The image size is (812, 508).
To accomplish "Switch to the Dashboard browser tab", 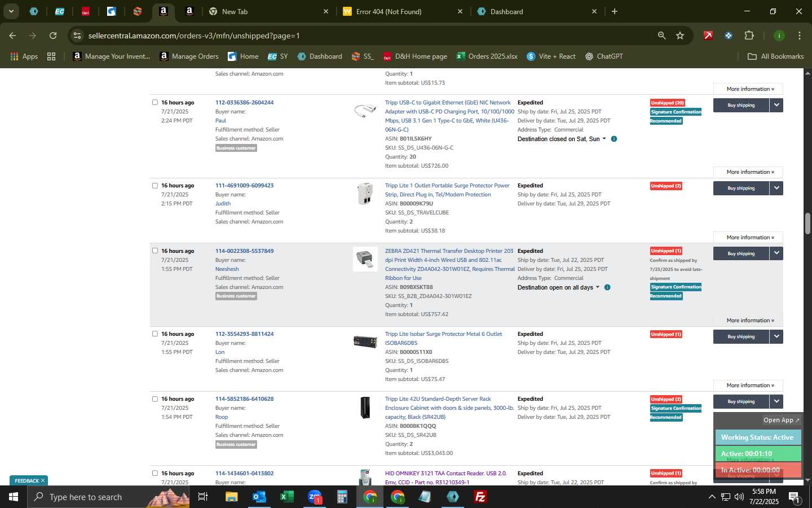I will [x=536, y=11].
